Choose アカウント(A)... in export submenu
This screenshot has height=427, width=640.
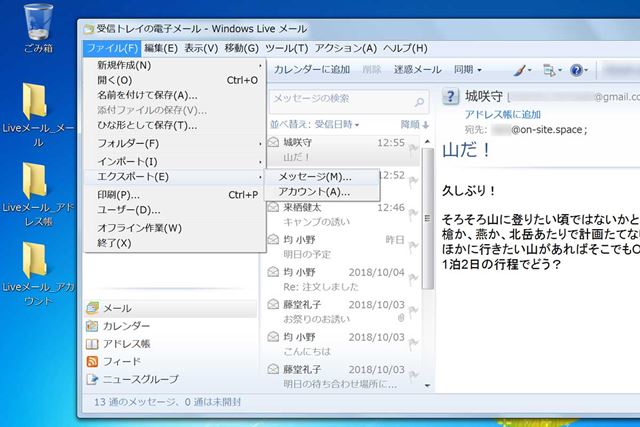click(322, 192)
